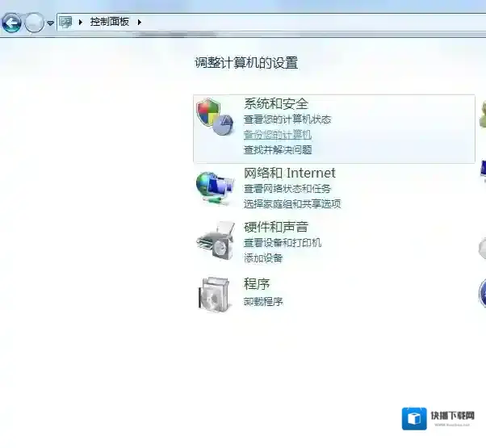Select 选择家庭组和共享选项 link
The image size is (486, 448).
pyautogui.click(x=291, y=204)
